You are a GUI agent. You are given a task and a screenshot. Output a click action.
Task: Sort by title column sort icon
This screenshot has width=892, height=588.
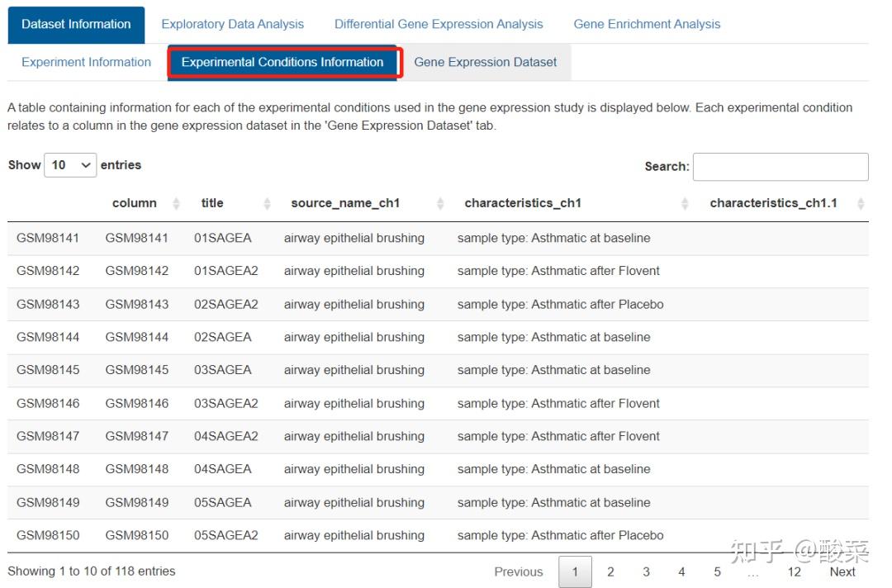pos(267,203)
